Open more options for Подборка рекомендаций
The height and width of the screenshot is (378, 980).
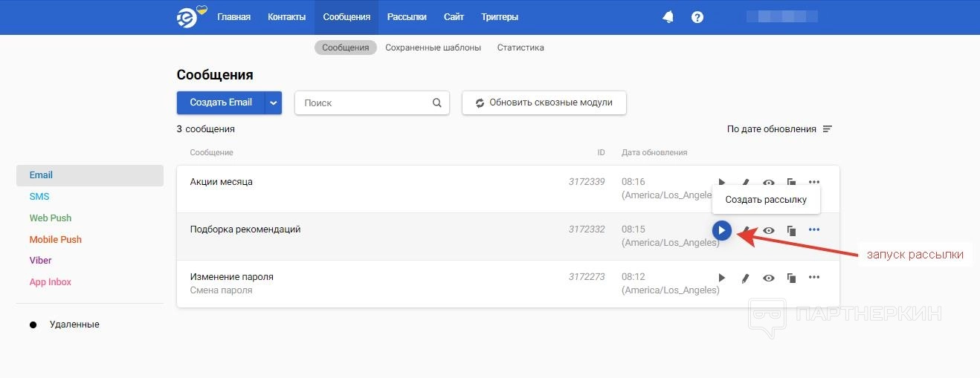[814, 230]
